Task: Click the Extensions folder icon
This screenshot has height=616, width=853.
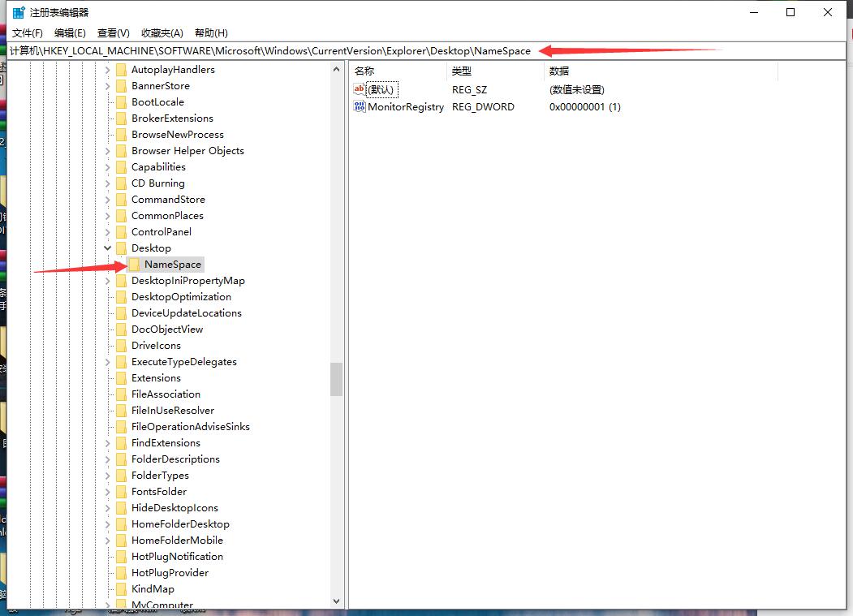Action: [x=121, y=378]
